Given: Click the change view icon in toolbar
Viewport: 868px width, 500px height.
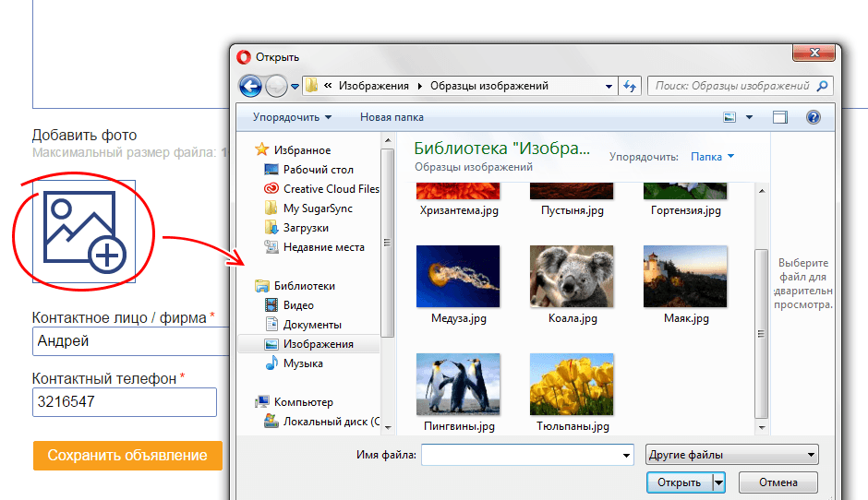Looking at the screenshot, I should coord(730,117).
